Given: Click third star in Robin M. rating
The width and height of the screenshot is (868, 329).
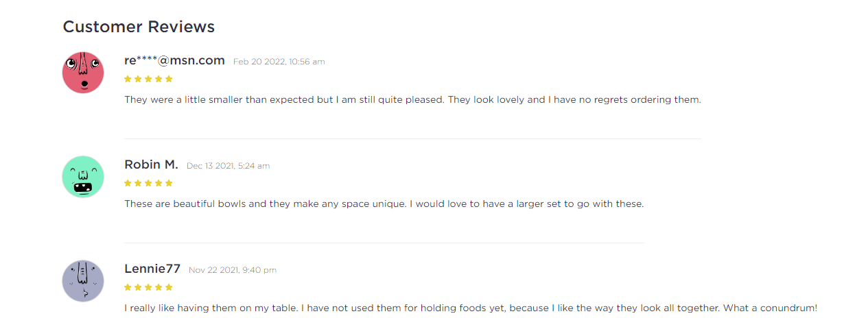Looking at the screenshot, I should pyautogui.click(x=148, y=183).
